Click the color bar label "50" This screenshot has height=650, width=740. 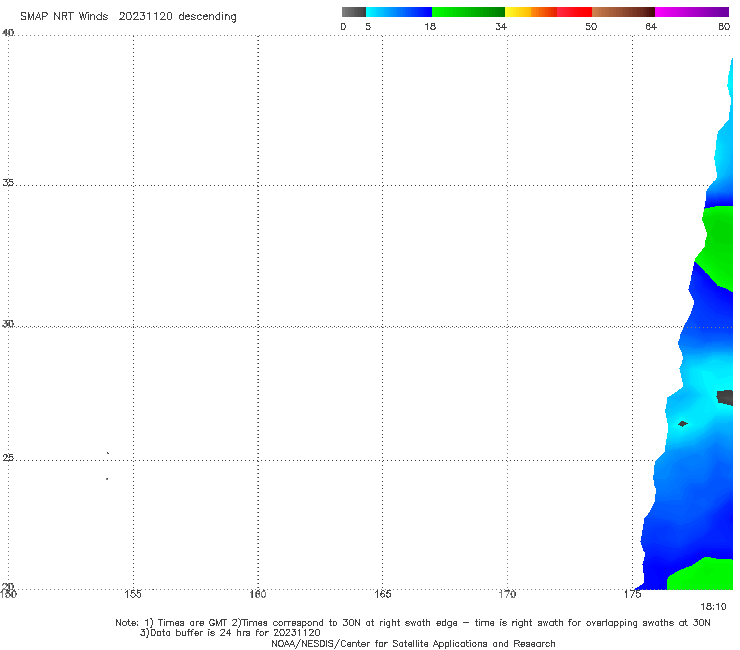pos(591,26)
